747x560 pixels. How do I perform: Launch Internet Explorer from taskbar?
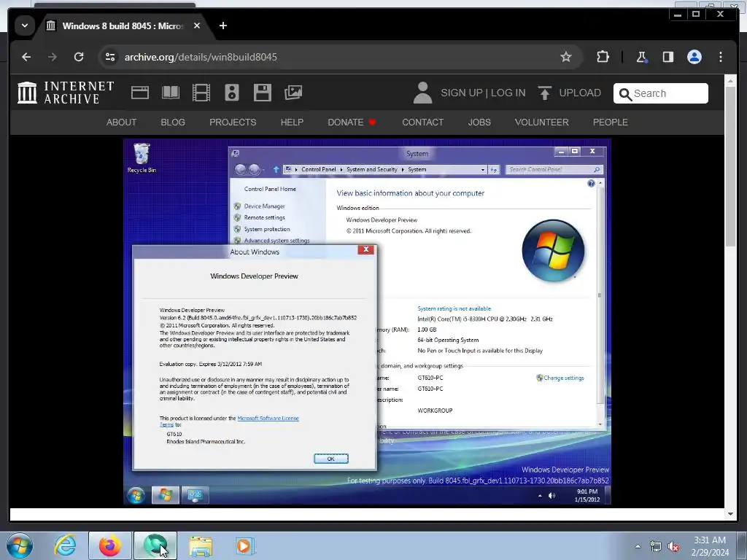[65, 545]
